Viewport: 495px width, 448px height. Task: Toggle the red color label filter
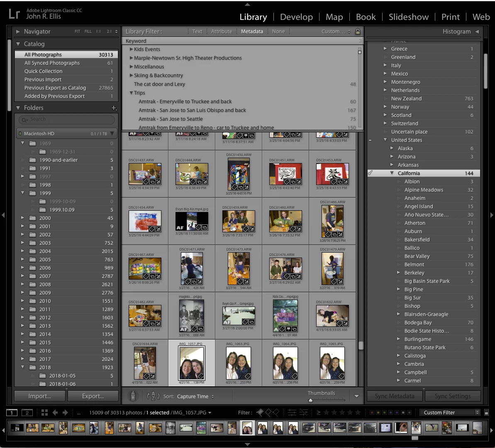pyautogui.click(x=372, y=413)
